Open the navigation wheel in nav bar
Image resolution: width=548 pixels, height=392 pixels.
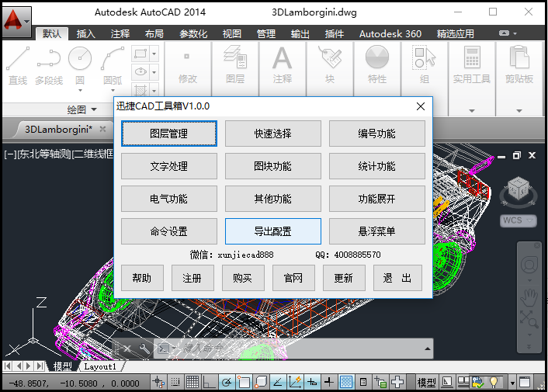click(x=529, y=265)
